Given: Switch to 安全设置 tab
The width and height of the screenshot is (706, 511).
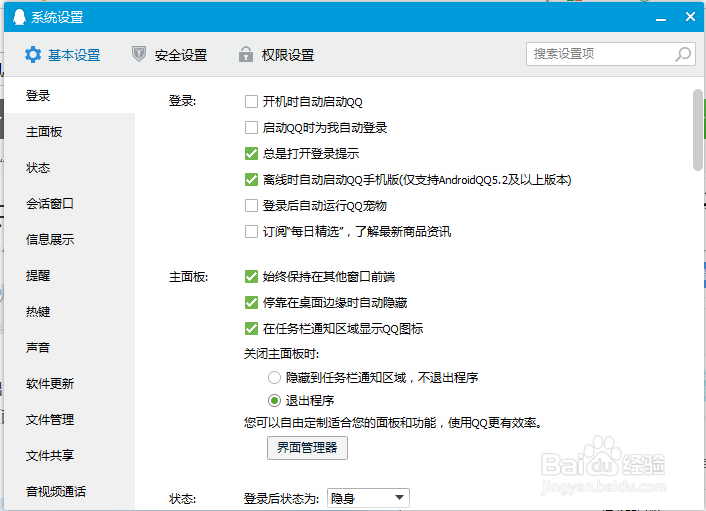Looking at the screenshot, I should (x=169, y=55).
